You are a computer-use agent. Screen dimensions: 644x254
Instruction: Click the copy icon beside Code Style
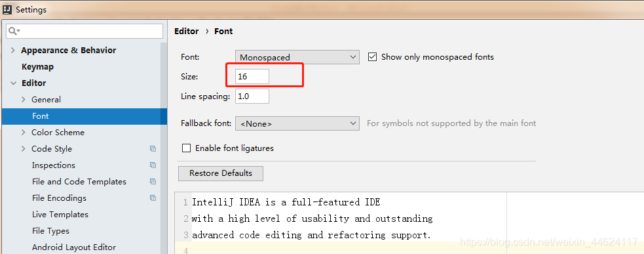pyautogui.click(x=153, y=148)
